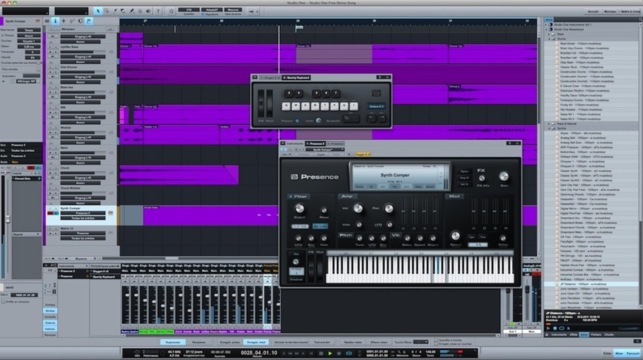
Task: Toggle the Arrêter au marqueur checkbox
Action: 3,302
